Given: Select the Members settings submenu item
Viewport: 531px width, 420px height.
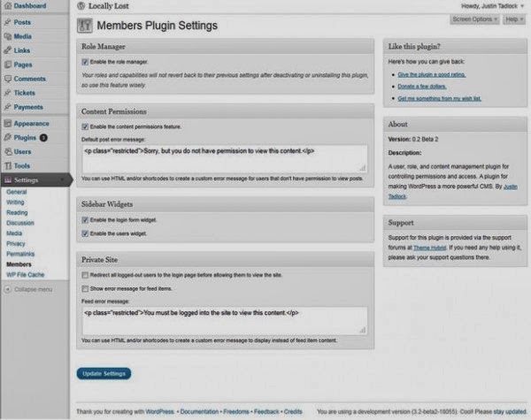Looking at the screenshot, I should 19,264.
